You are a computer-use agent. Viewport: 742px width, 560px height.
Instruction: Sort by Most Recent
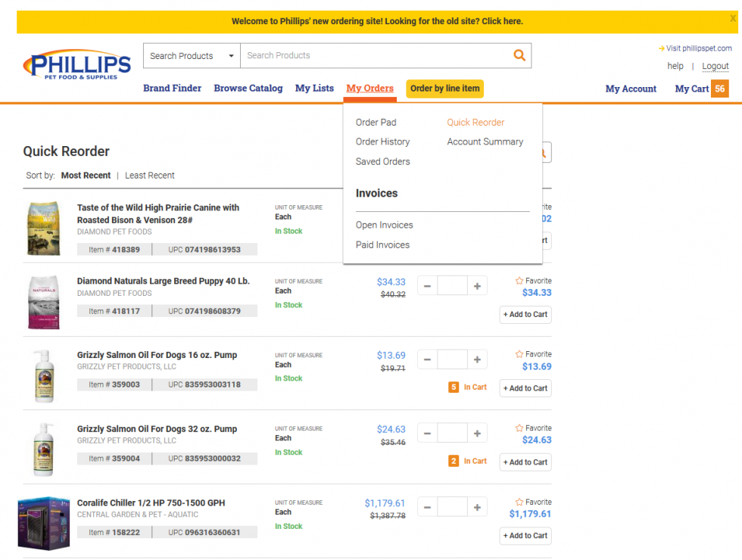[x=86, y=175]
